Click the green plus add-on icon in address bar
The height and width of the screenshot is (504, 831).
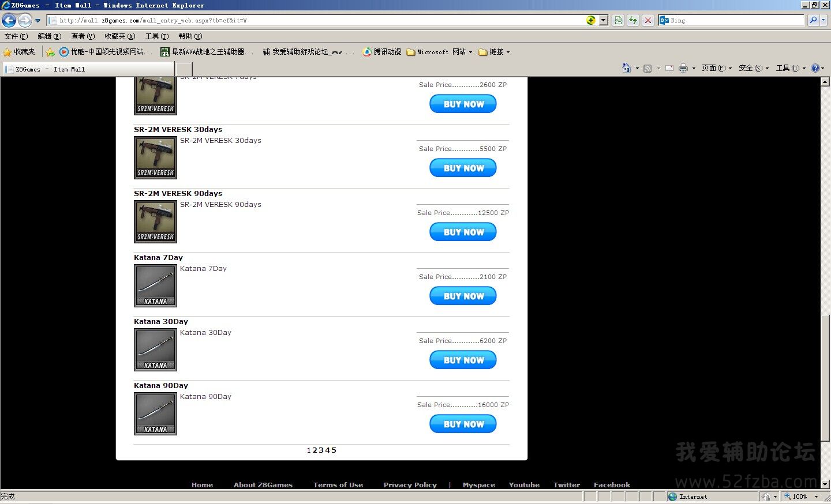590,20
